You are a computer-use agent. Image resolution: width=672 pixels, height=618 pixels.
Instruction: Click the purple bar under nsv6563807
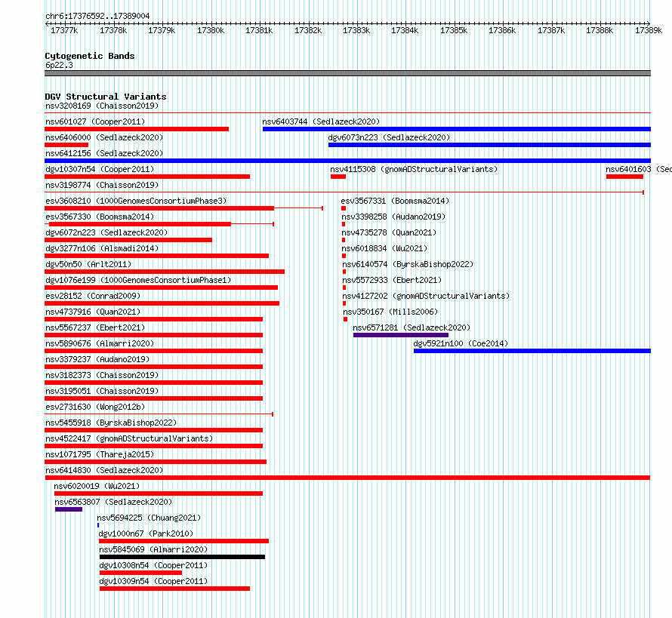click(x=69, y=509)
